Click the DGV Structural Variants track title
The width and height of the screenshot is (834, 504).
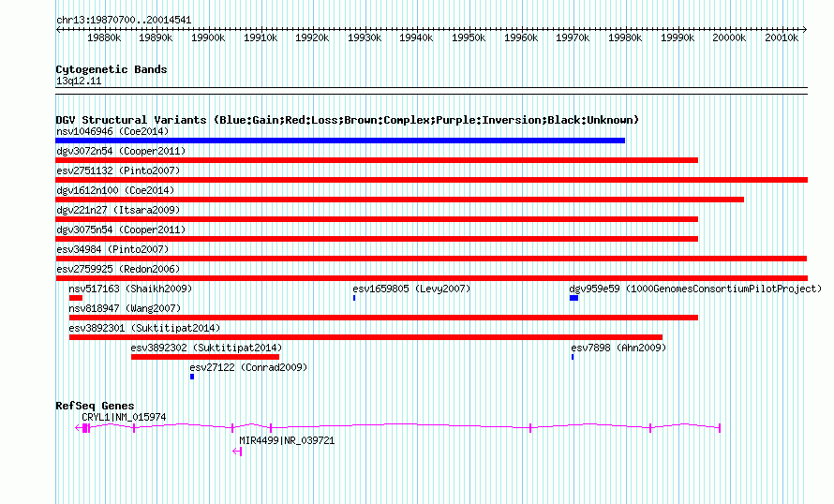[x=347, y=120]
